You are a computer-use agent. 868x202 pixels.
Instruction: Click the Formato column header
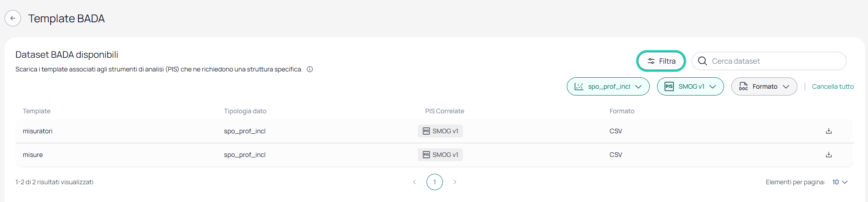coord(622,111)
